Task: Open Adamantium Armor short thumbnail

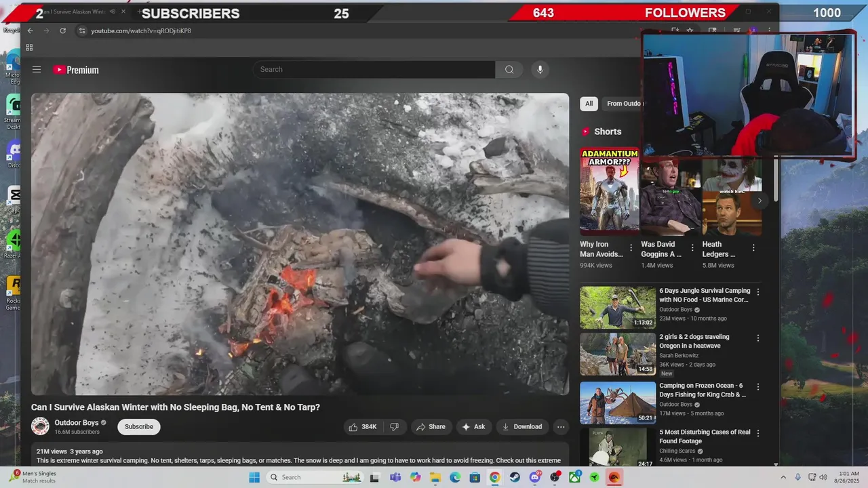Action: [609, 191]
